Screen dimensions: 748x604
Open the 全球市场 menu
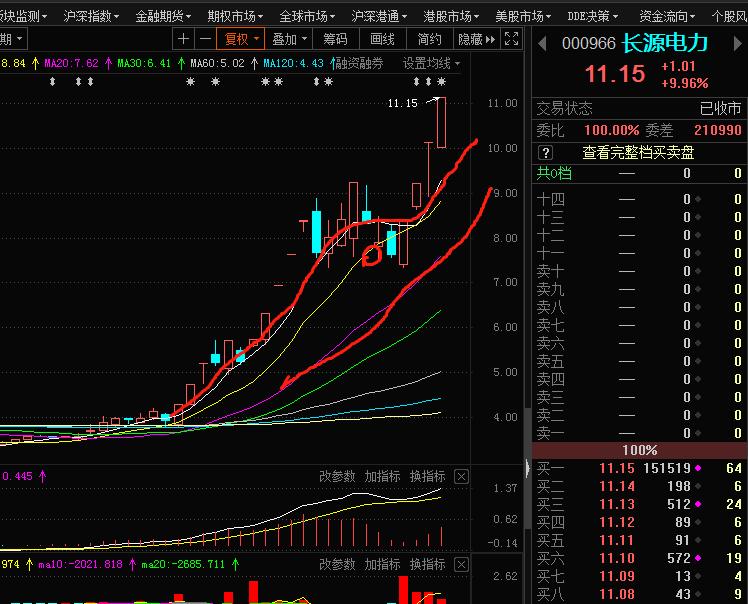point(307,16)
